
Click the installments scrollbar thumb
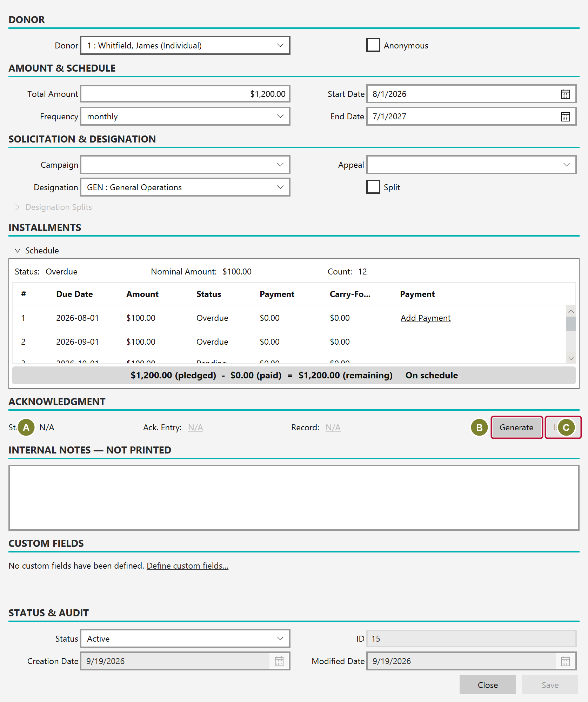571,324
